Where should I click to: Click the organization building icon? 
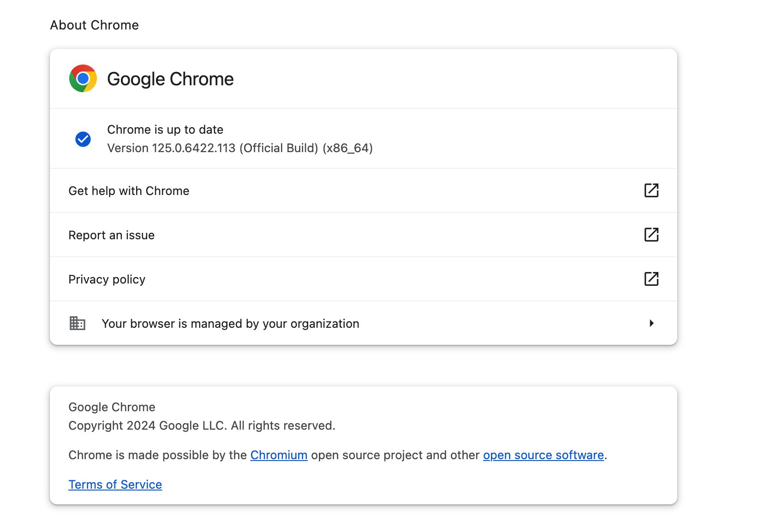78,323
